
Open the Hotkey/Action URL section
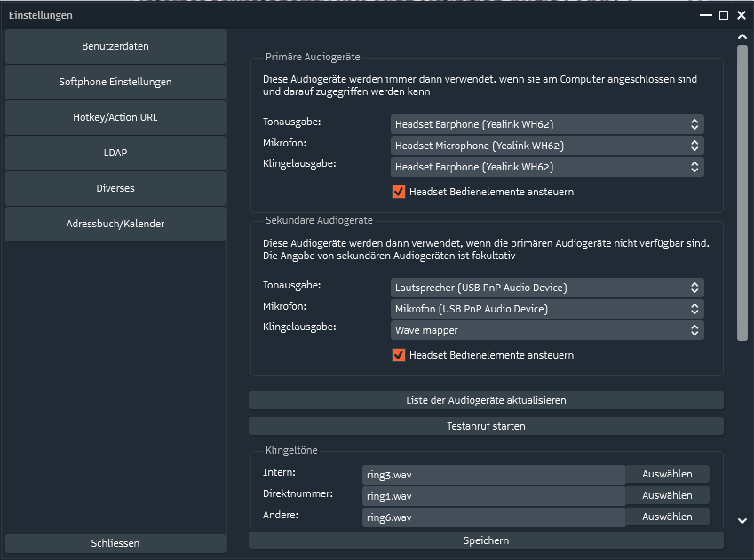click(x=115, y=117)
